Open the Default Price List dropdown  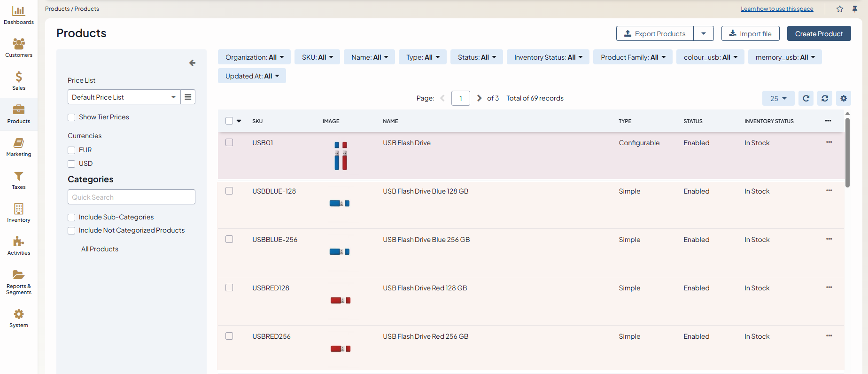click(x=124, y=97)
